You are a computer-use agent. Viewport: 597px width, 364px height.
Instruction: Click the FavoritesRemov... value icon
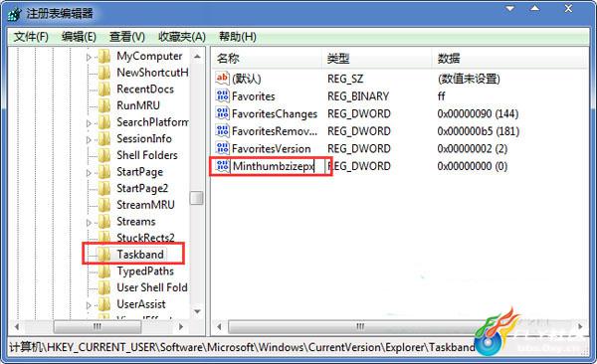pyautogui.click(x=222, y=131)
